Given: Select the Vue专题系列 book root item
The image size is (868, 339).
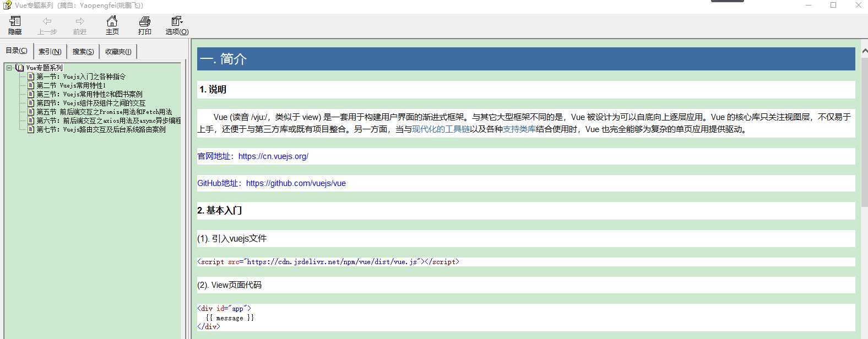Looking at the screenshot, I should point(44,68).
